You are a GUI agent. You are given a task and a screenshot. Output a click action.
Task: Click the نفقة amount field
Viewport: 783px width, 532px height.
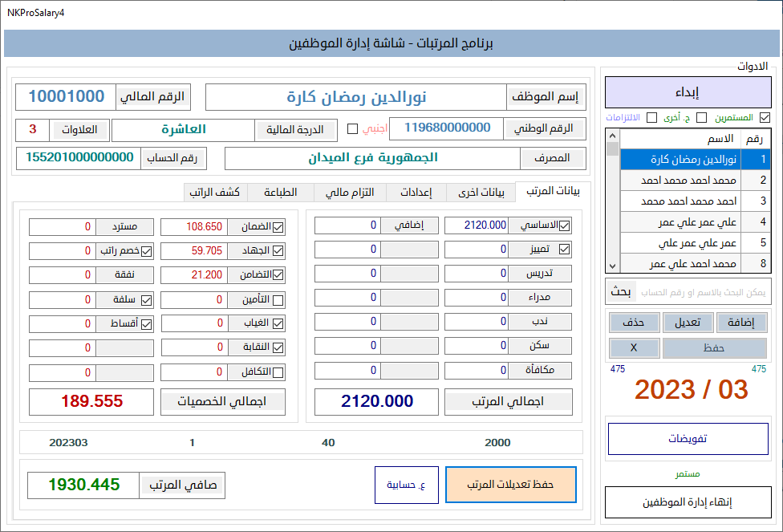coord(63,274)
